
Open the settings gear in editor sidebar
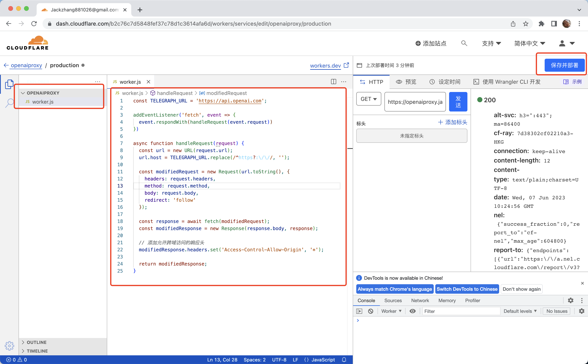coord(9,346)
